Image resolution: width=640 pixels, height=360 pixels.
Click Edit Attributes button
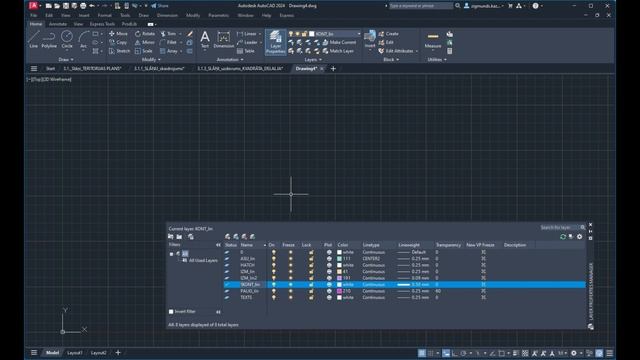tap(396, 51)
